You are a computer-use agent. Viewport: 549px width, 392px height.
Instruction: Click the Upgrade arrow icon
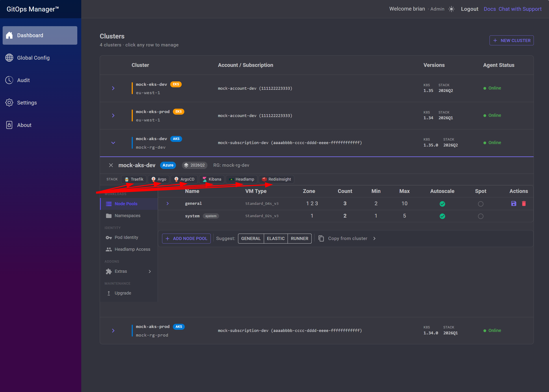pos(109,293)
